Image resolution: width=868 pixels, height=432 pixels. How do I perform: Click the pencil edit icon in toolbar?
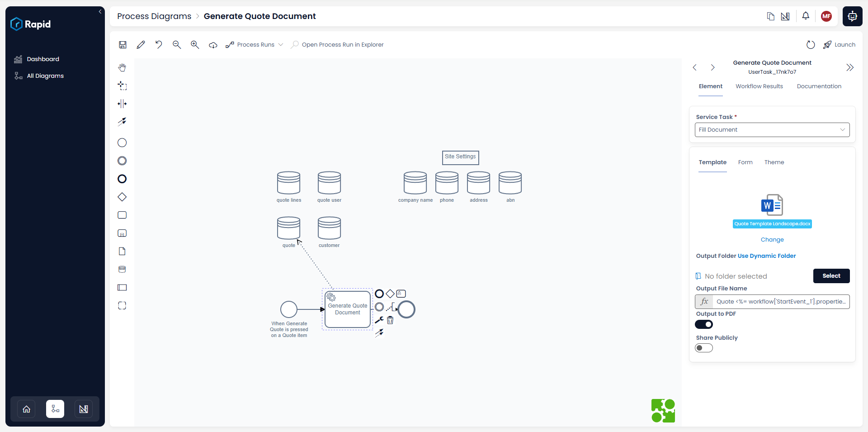pos(141,45)
